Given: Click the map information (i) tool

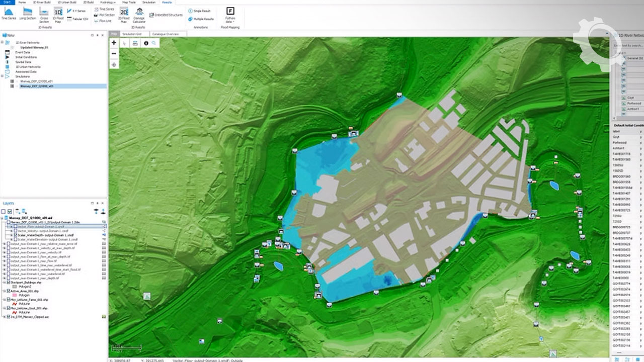Looking at the screenshot, I should coord(146,43).
